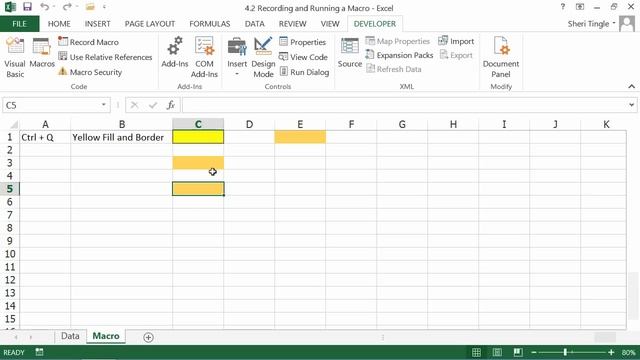Open the Document Panel
Screen dimensions: 640x360
[x=501, y=57]
